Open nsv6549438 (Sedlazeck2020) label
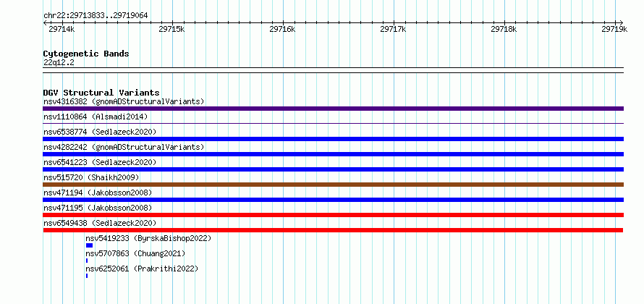Image resolution: width=644 pixels, height=304 pixels. (100, 223)
